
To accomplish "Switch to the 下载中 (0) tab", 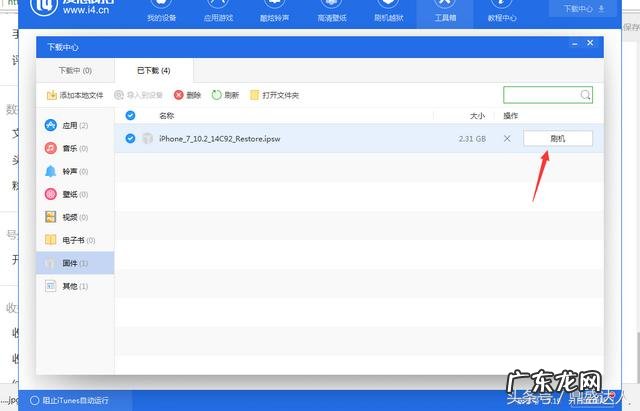I will tap(75, 71).
